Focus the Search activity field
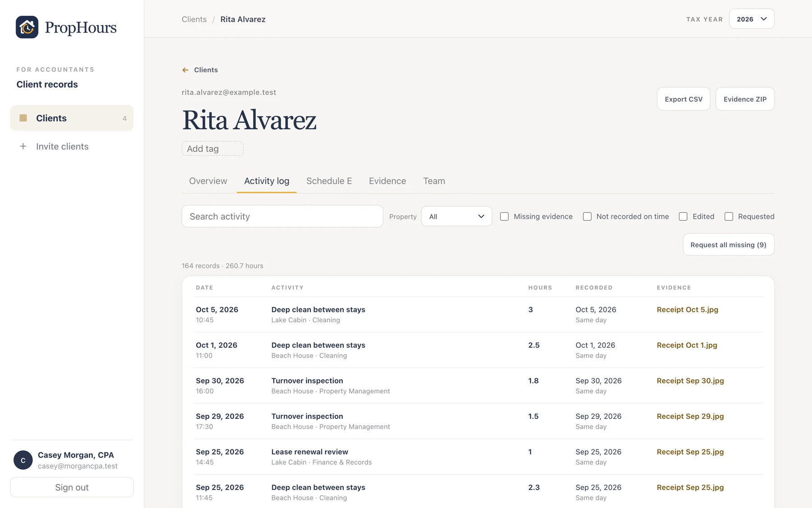812x508 pixels. pos(282,216)
